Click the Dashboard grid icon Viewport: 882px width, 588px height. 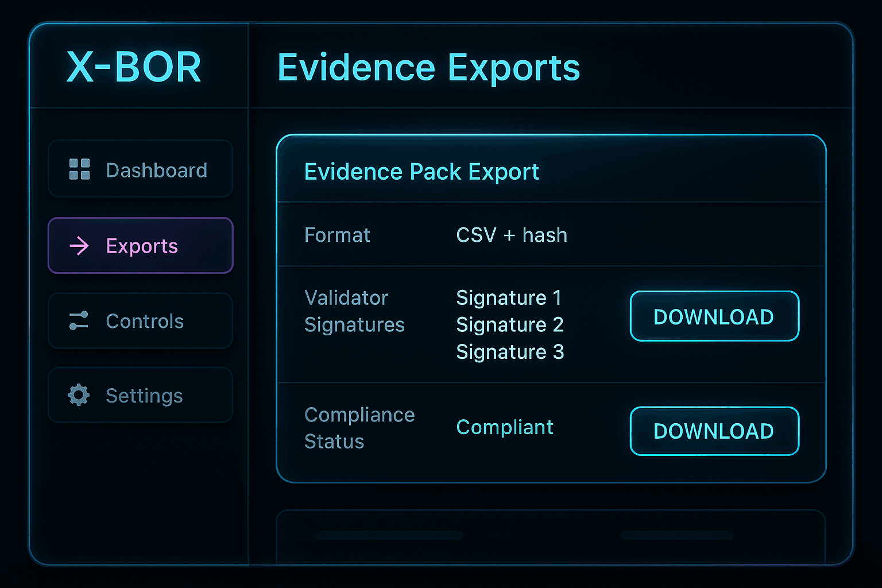(x=79, y=169)
